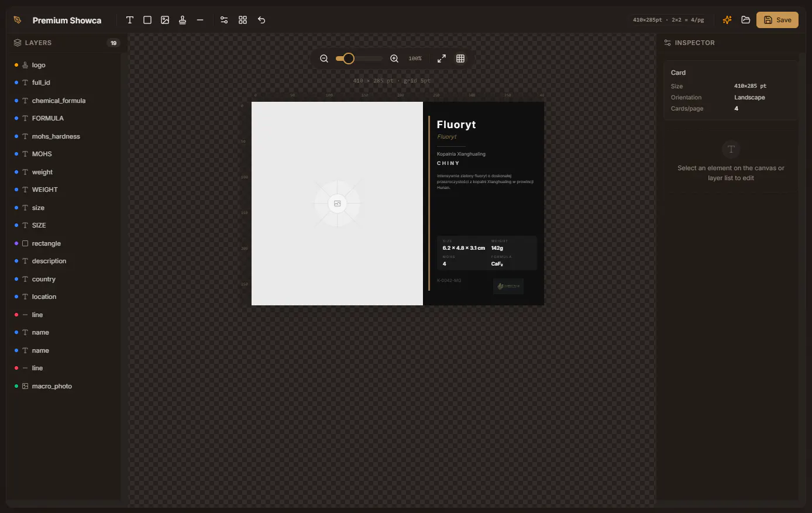
Task: Click the sparkle magic icon
Action: coord(727,20)
